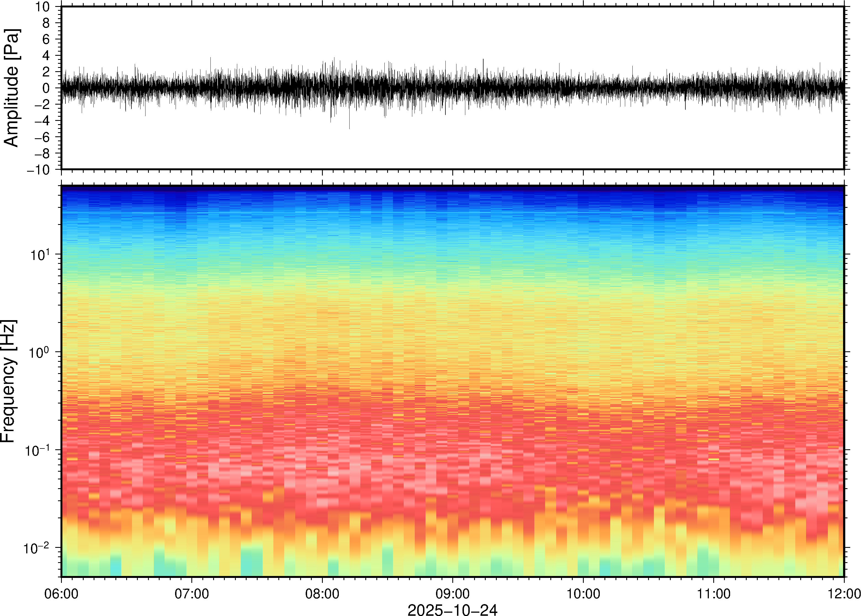The image size is (861, 616).
Task: Click the amplitude tick label 10
Action: (x=43, y=7)
